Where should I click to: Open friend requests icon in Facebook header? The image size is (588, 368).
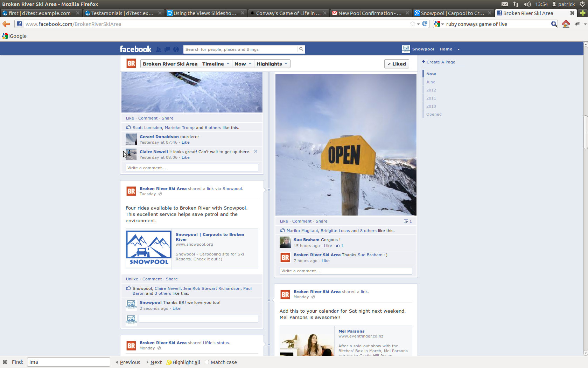point(159,49)
